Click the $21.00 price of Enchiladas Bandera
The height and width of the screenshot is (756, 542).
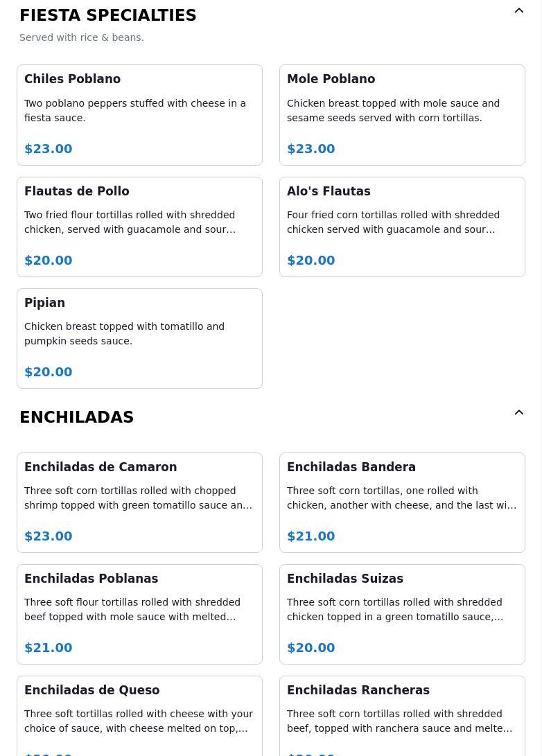311,536
